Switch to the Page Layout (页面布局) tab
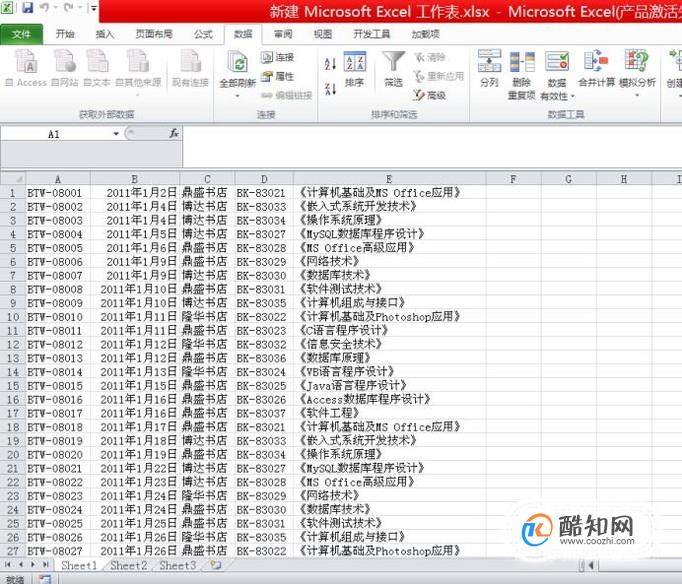The width and height of the screenshot is (682, 584). pyautogui.click(x=154, y=34)
